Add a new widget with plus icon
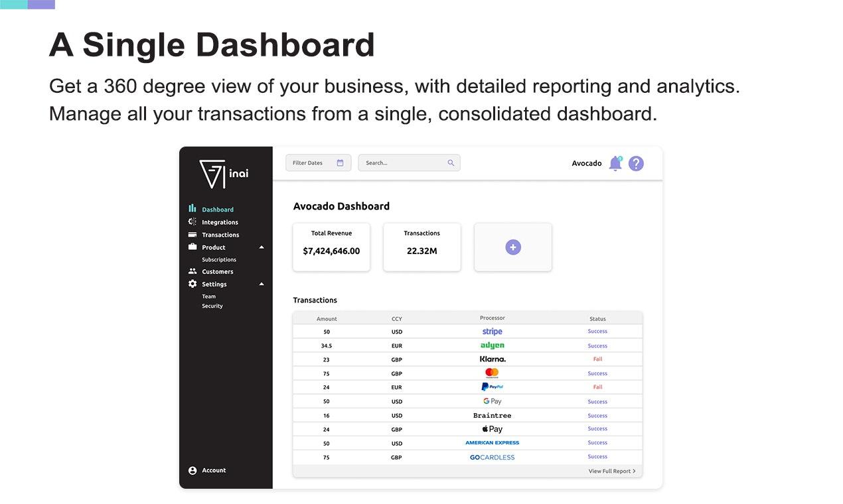The height and width of the screenshot is (504, 843). coord(513,247)
